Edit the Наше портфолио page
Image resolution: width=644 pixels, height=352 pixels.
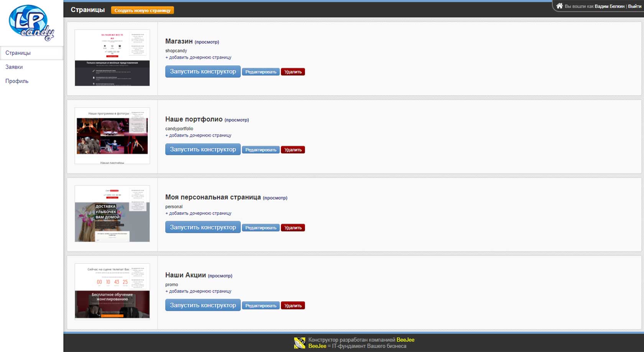261,150
